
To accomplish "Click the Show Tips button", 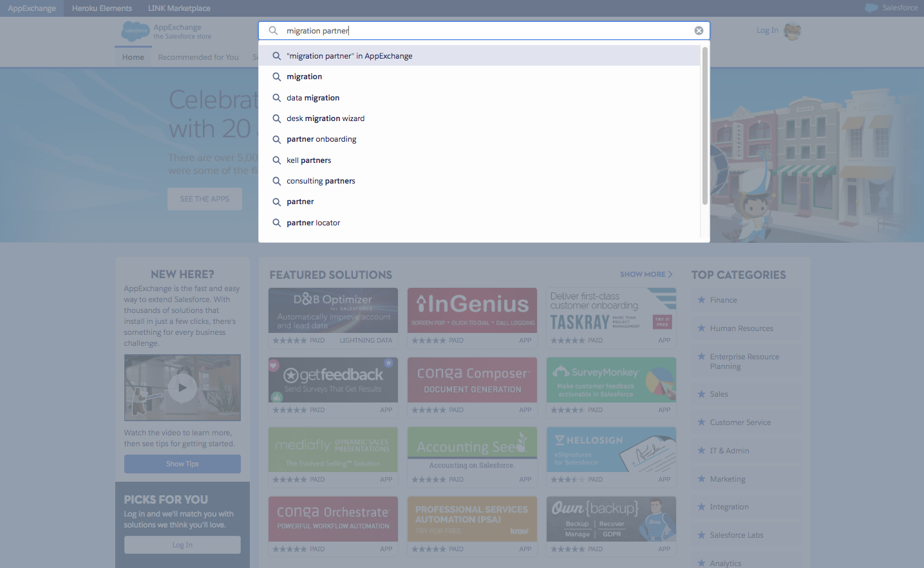I will click(x=182, y=464).
